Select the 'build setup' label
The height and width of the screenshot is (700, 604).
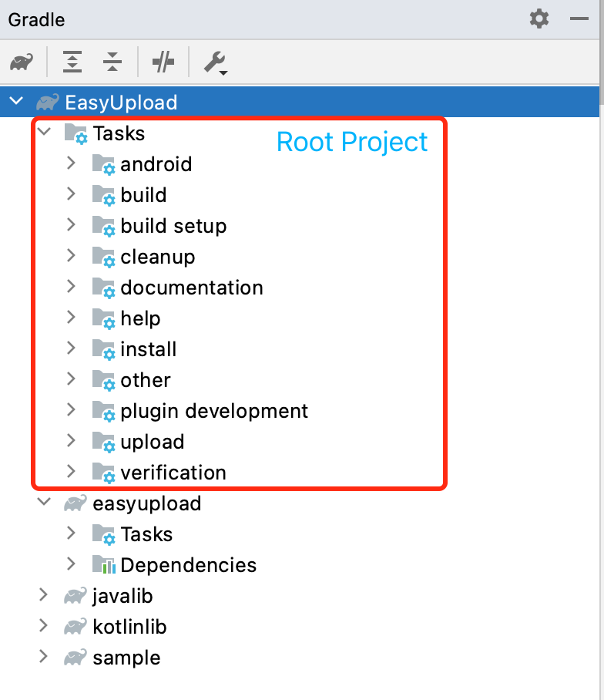coord(173,227)
